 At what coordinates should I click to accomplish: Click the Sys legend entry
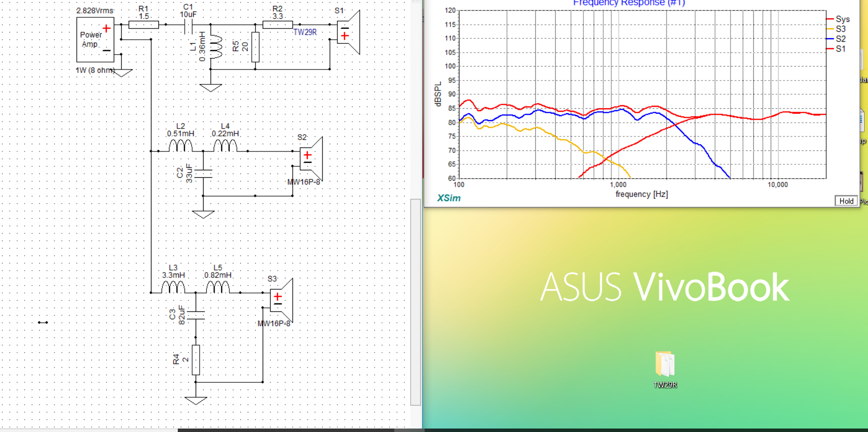pos(838,19)
